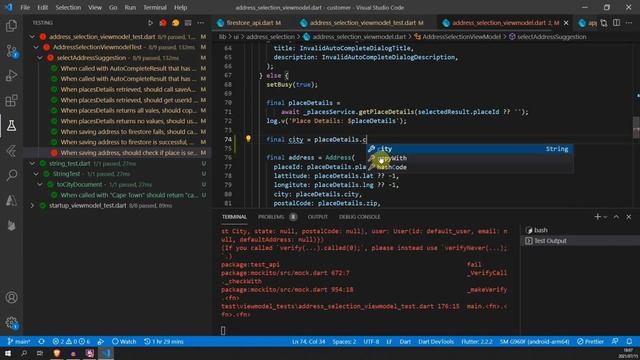Open the File menu
Viewport: 640px width, 360px height.
click(x=25, y=7)
